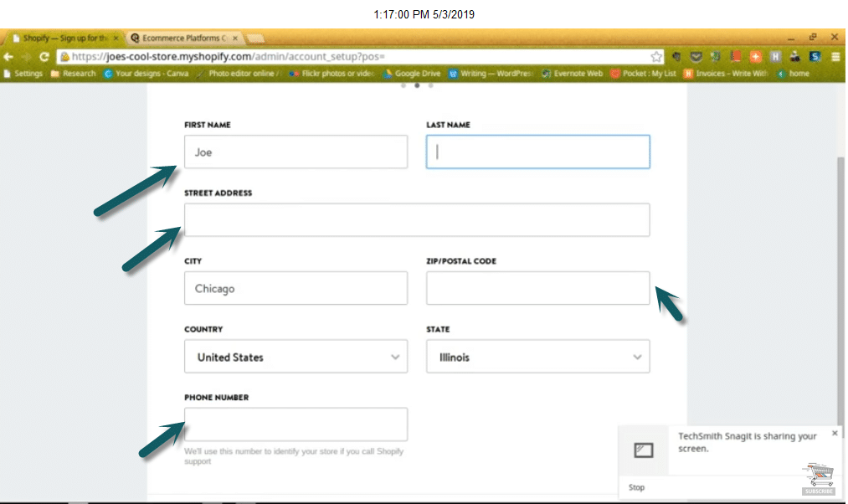The image size is (848, 504).
Task: Click the bookmark star in address bar
Action: [657, 57]
